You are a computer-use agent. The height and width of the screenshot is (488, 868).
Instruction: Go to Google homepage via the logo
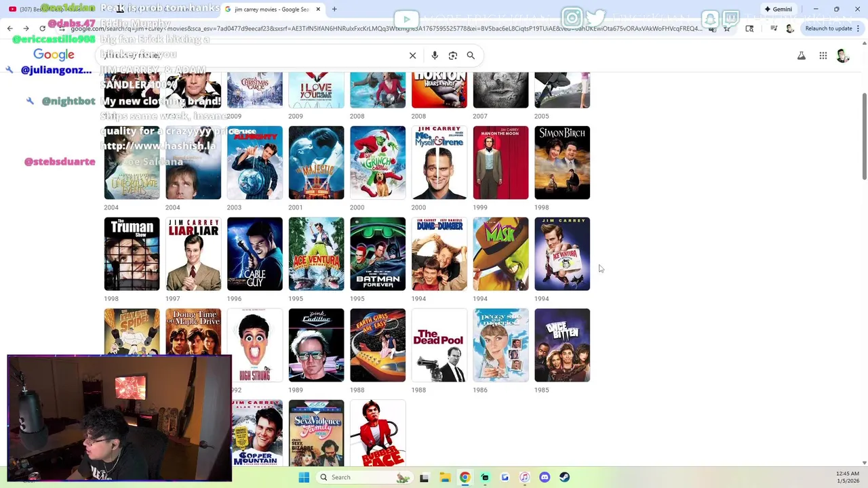pyautogui.click(x=54, y=55)
